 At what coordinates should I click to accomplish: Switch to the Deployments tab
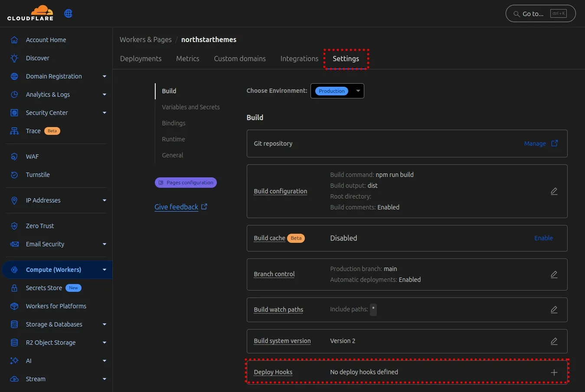click(x=141, y=59)
